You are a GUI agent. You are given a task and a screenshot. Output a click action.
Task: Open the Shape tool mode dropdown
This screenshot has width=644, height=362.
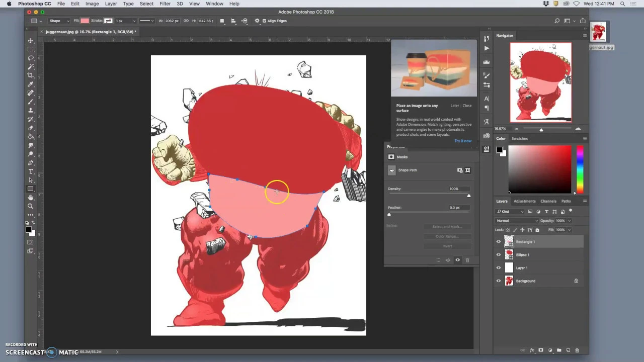point(59,21)
